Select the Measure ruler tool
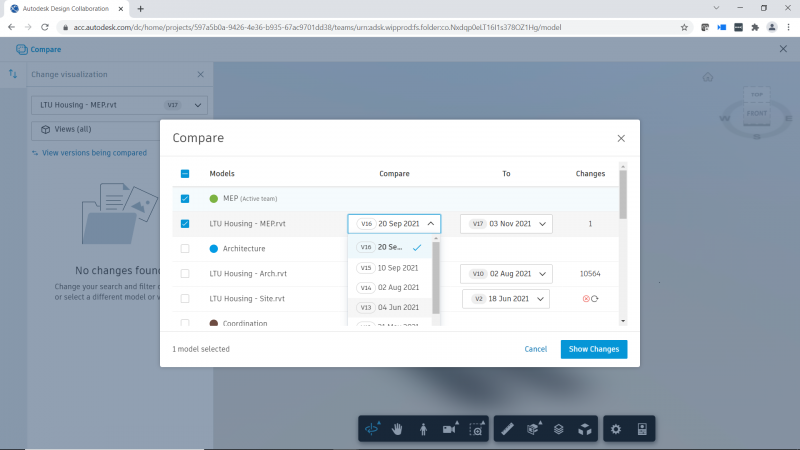Viewport: 800px width, 450px height. click(507, 429)
